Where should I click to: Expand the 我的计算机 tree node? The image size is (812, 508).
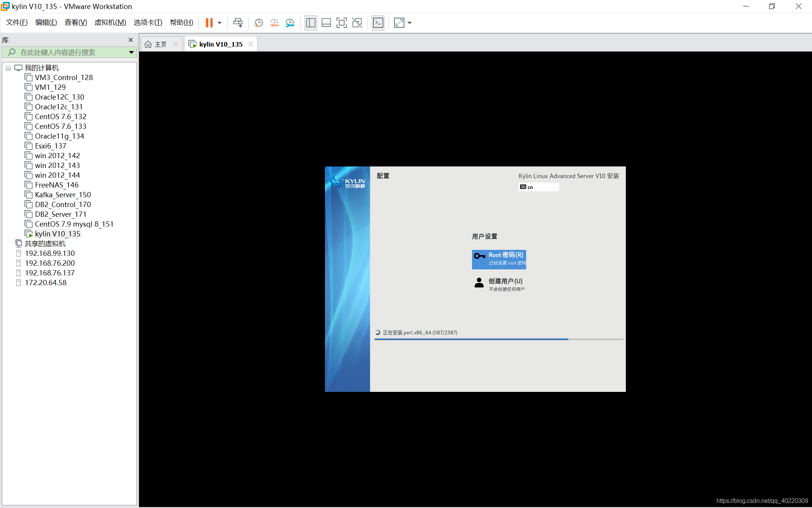tap(8, 67)
